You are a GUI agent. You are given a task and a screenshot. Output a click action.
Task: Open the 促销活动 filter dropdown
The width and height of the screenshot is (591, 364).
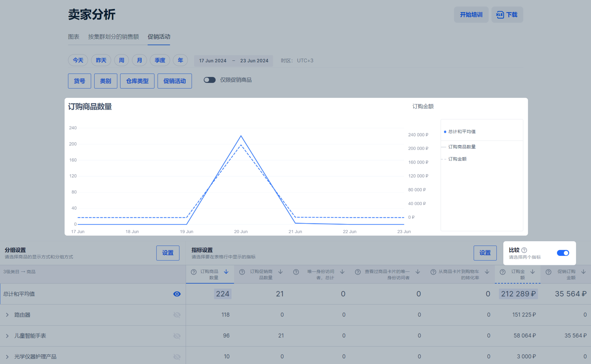coord(175,81)
